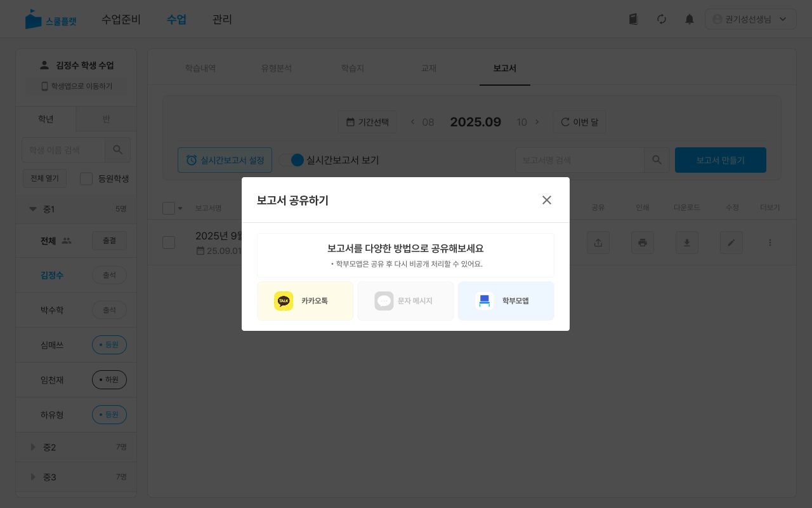The height and width of the screenshot is (508, 812).
Task: Click the print icon in report row
Action: 643,243
